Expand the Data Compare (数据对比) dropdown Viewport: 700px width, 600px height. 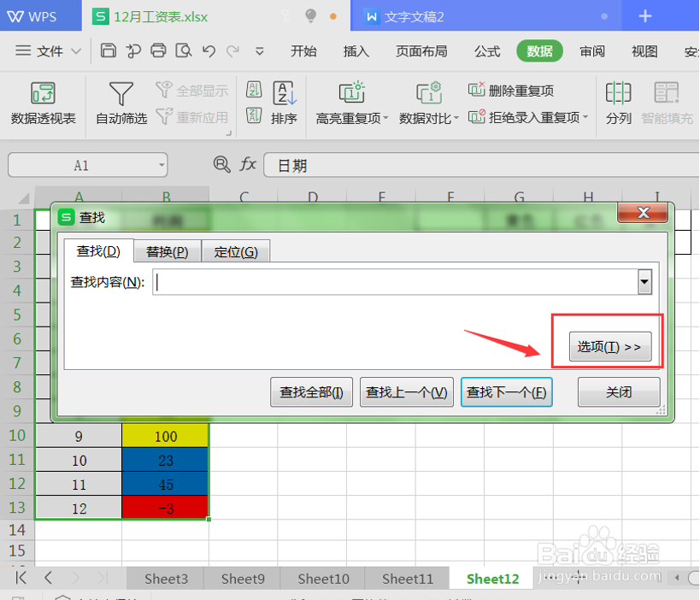click(x=456, y=118)
